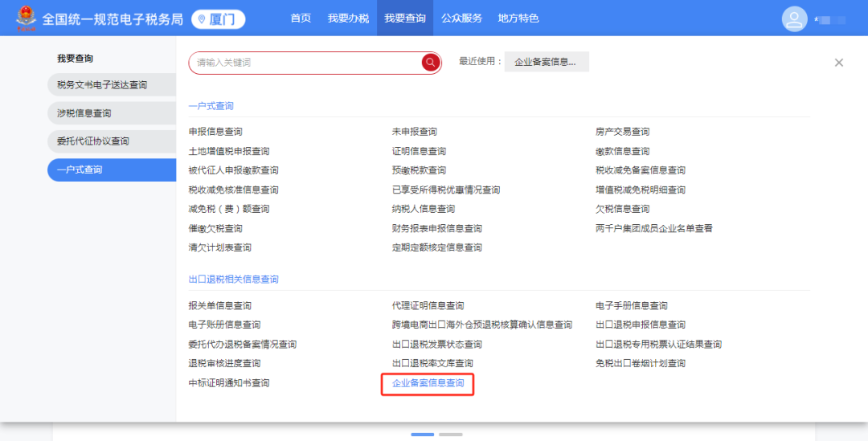This screenshot has width=868, height=441.
Task: Open the 企业备案信息查询 link
Action: coord(428,383)
